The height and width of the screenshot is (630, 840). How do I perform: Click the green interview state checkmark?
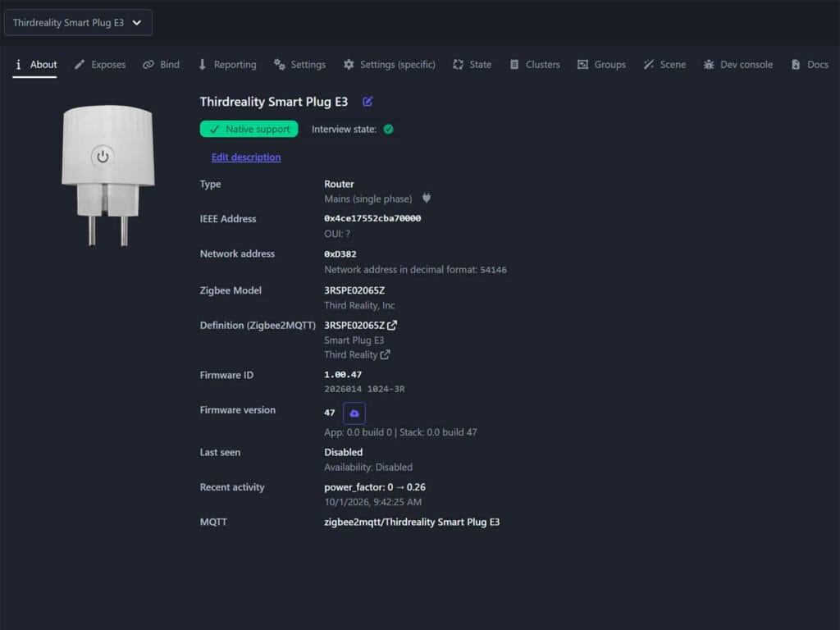388,129
